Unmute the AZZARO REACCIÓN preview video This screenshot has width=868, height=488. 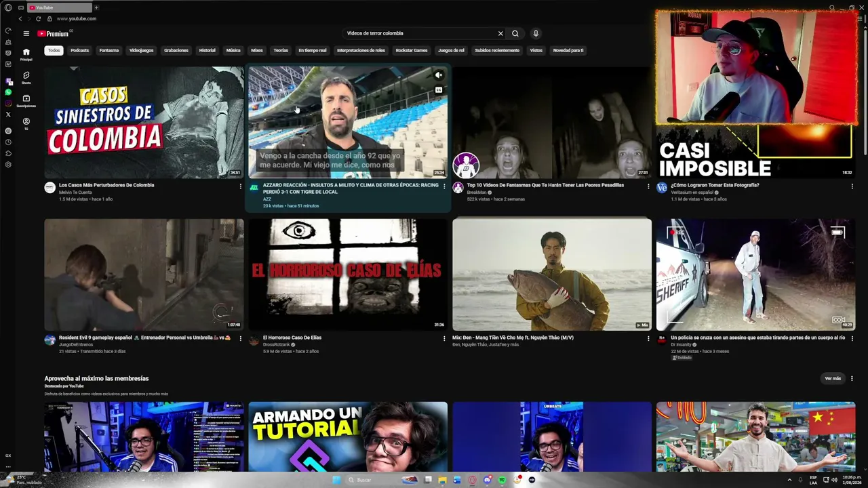click(x=439, y=75)
